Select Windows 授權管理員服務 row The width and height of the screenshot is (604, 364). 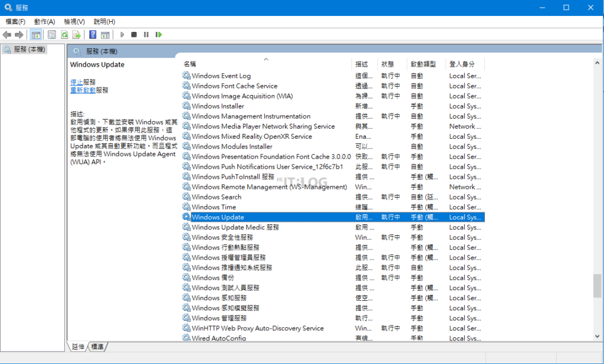coord(333,257)
